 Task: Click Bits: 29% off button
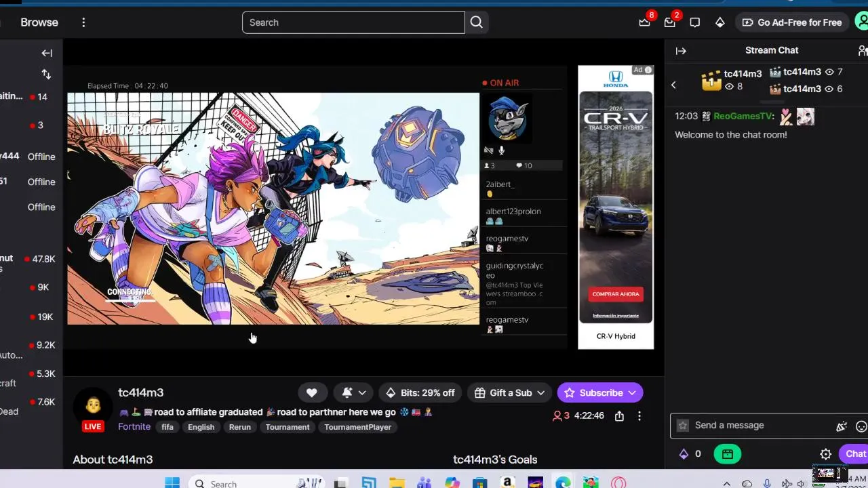pyautogui.click(x=420, y=392)
